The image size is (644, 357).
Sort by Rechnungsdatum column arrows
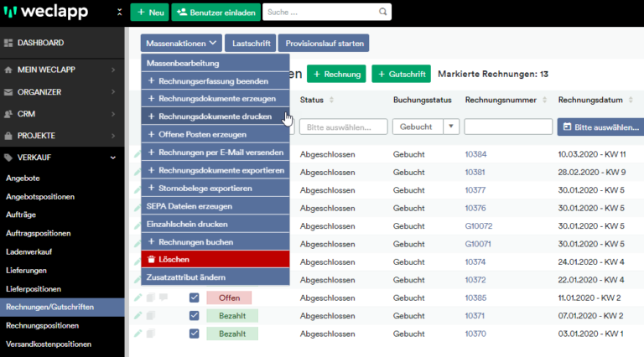[x=631, y=100]
